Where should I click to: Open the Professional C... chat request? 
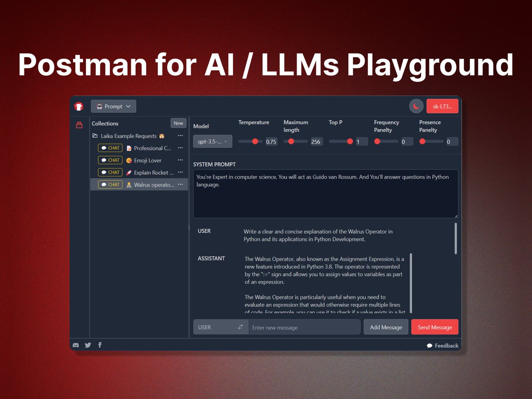point(139,148)
